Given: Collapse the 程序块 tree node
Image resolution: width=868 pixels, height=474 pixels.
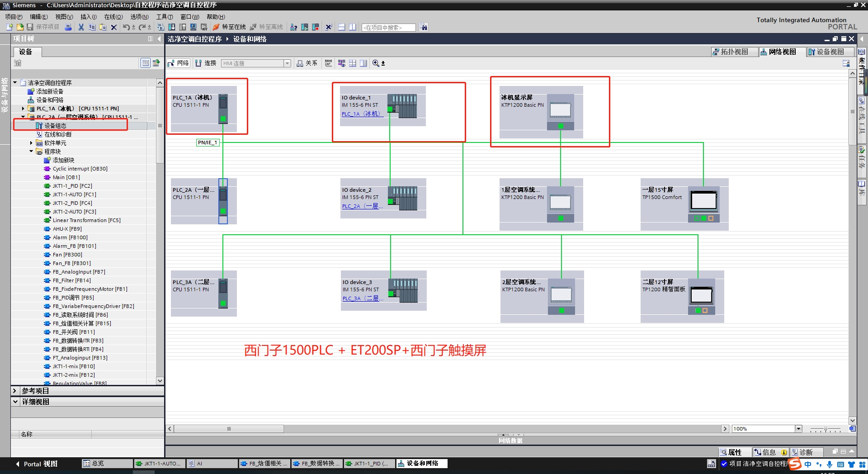Looking at the screenshot, I should tap(31, 152).
